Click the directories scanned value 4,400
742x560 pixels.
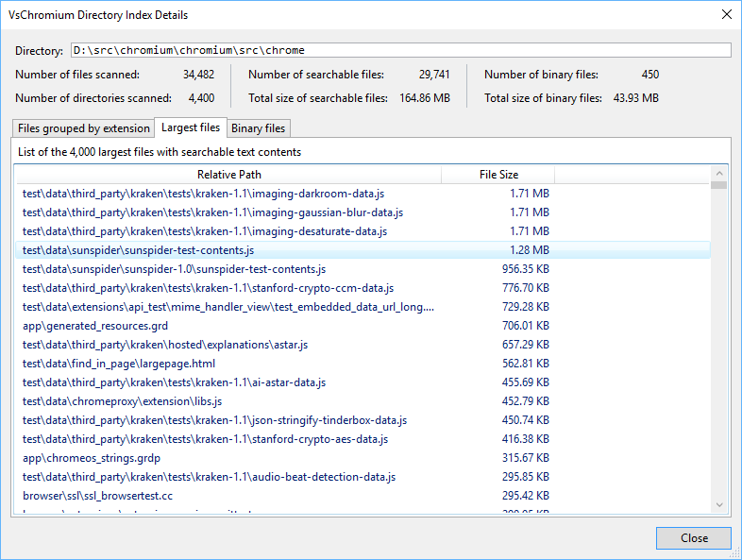tap(202, 98)
